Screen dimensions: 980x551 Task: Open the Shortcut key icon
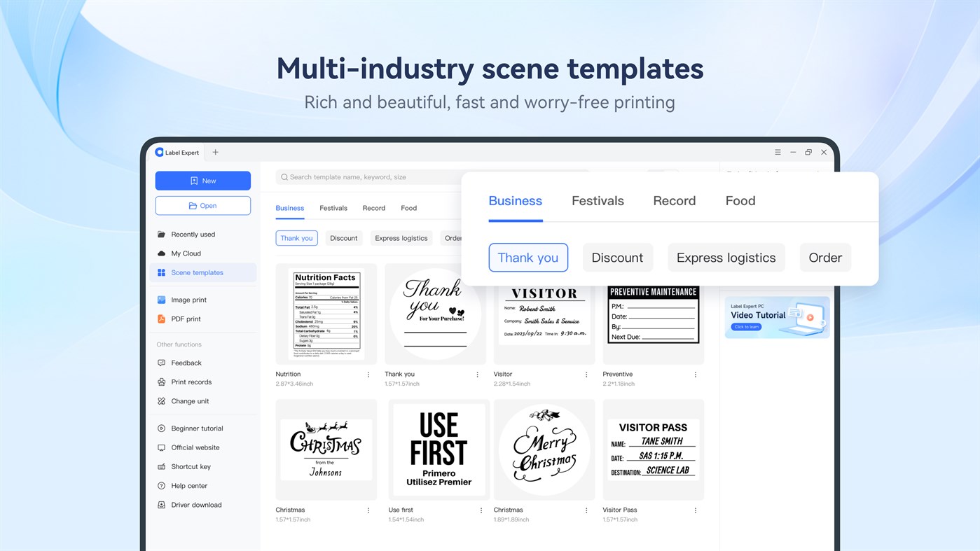coord(162,466)
